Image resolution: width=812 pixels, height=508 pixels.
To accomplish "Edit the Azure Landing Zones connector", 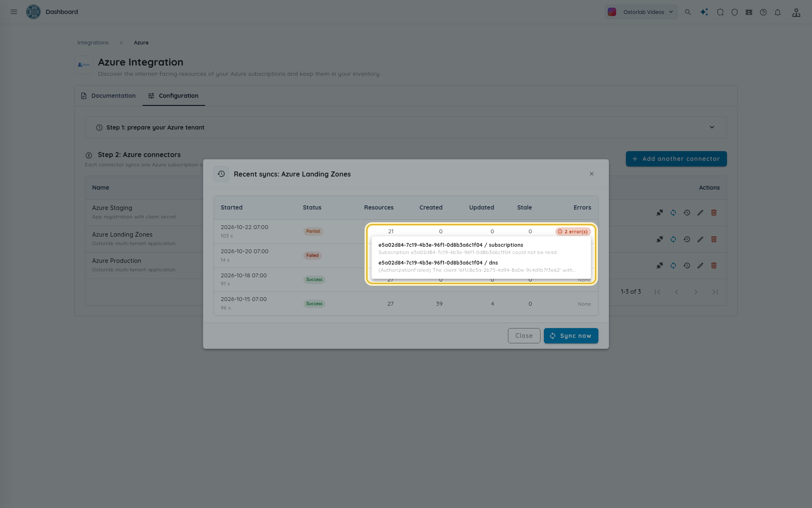I will [700, 239].
